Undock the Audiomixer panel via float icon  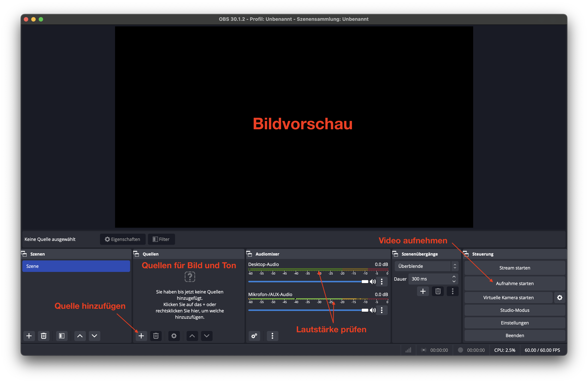coord(249,254)
